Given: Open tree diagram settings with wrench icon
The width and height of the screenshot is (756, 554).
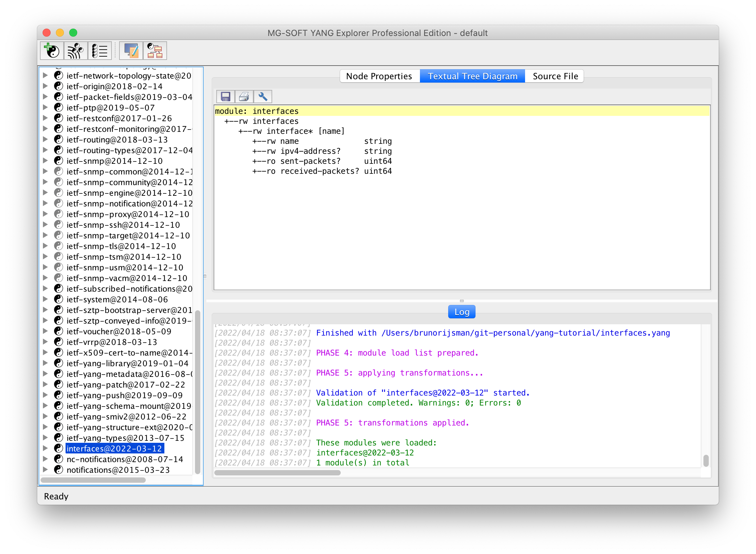Looking at the screenshot, I should [263, 97].
